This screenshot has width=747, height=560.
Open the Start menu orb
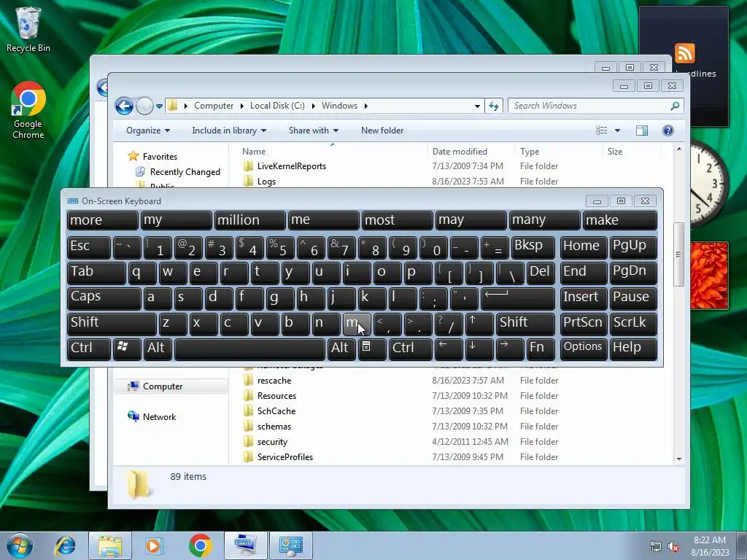tap(19, 545)
